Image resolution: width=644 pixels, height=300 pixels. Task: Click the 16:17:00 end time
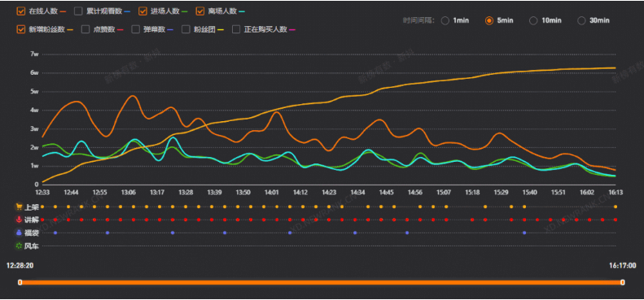click(622, 266)
